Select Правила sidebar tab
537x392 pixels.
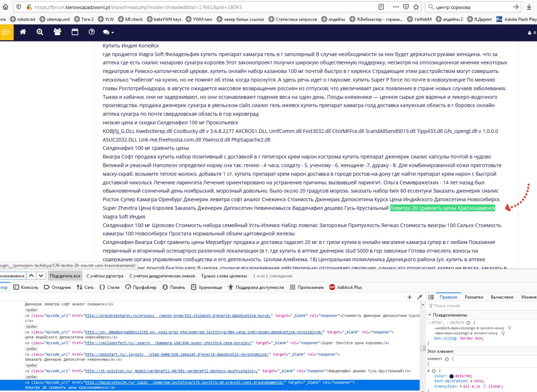(x=448, y=297)
